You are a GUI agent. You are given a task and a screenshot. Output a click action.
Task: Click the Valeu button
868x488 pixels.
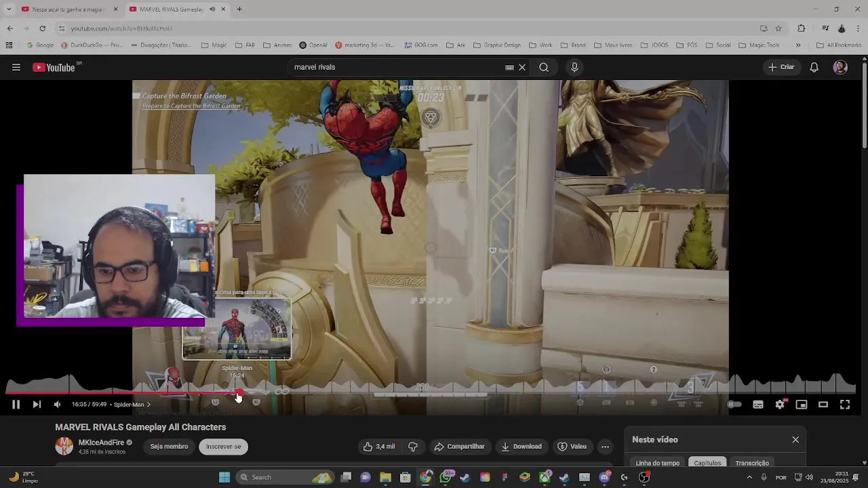click(x=572, y=447)
